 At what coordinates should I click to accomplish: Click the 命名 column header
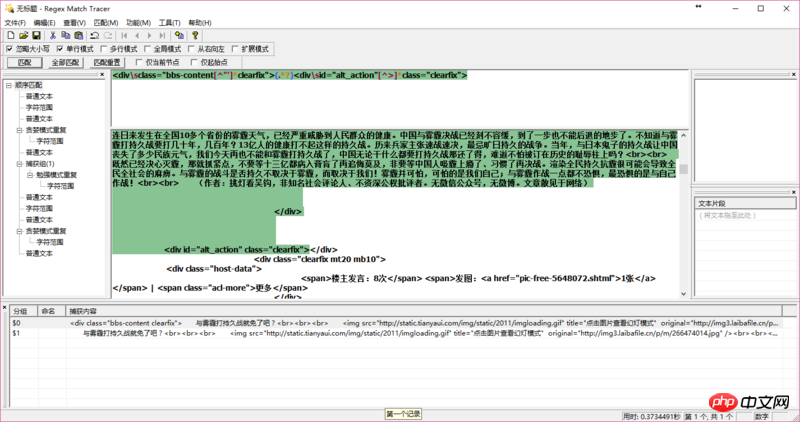click(53, 311)
